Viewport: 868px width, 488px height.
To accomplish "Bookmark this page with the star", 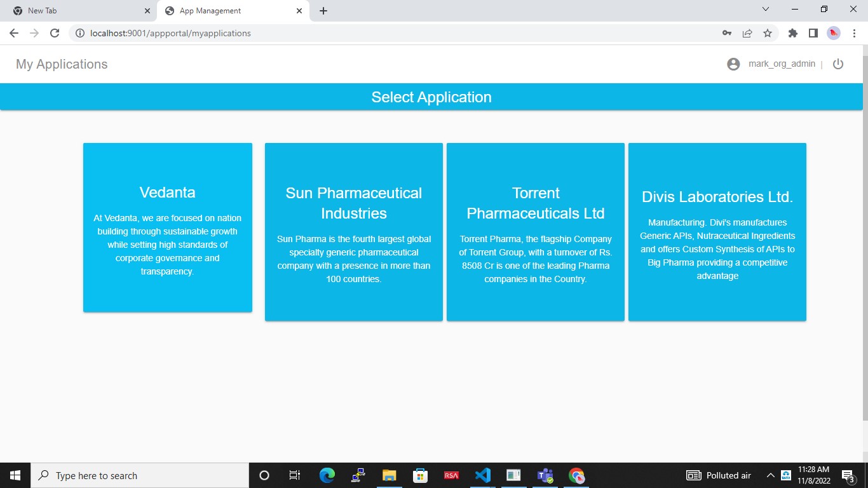I will click(768, 33).
